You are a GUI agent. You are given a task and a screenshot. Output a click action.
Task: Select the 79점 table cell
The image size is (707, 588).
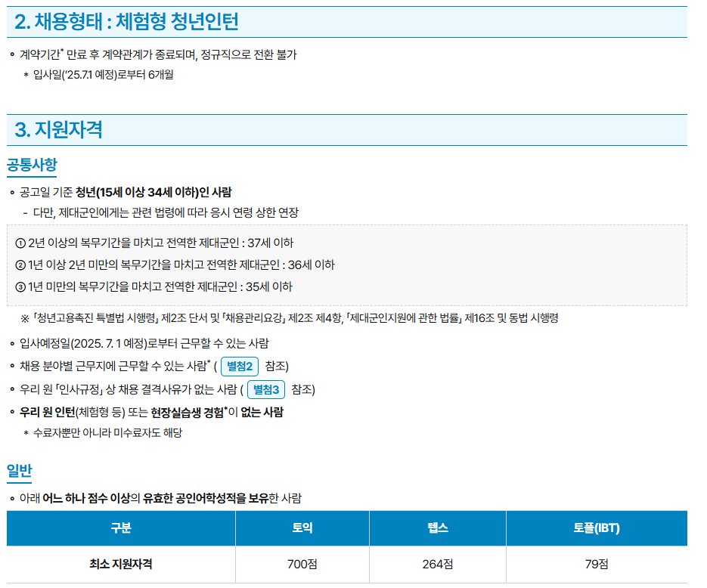(596, 564)
